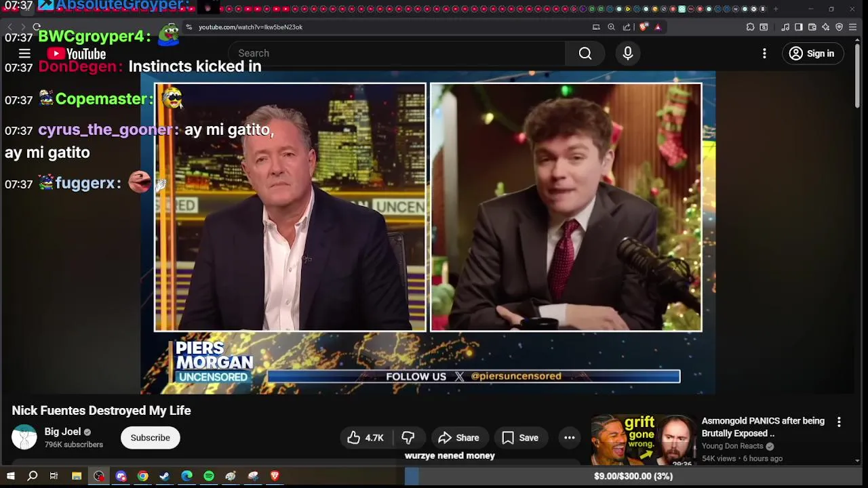Sign in to YouTube
The height and width of the screenshot is (488, 868).
[812, 54]
